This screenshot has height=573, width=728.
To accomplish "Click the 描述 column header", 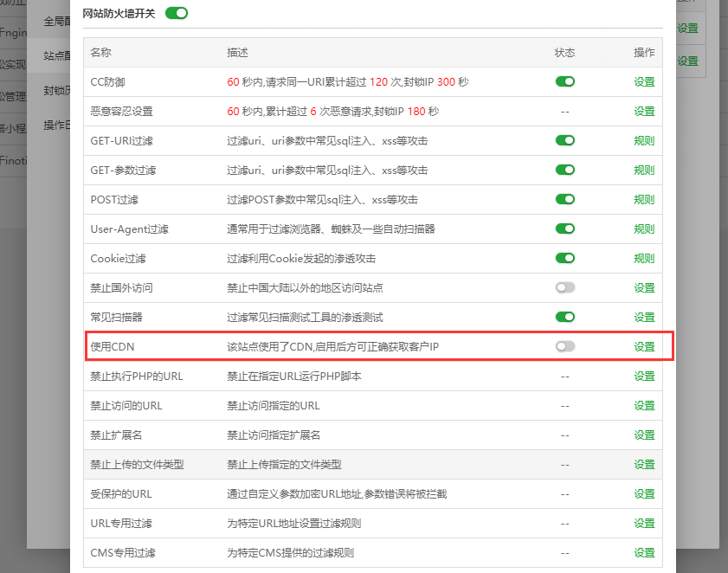I will coord(237,53).
